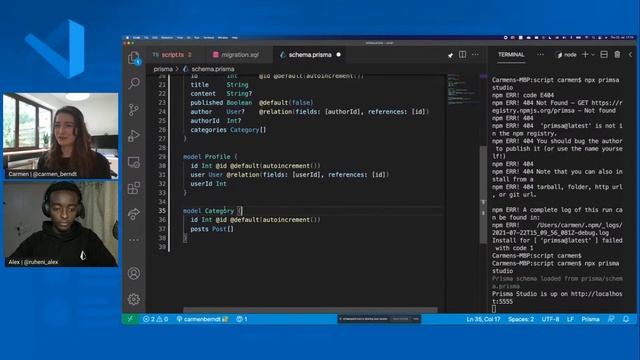Show additional views via ellipsis in activity bar

[x=134, y=240]
